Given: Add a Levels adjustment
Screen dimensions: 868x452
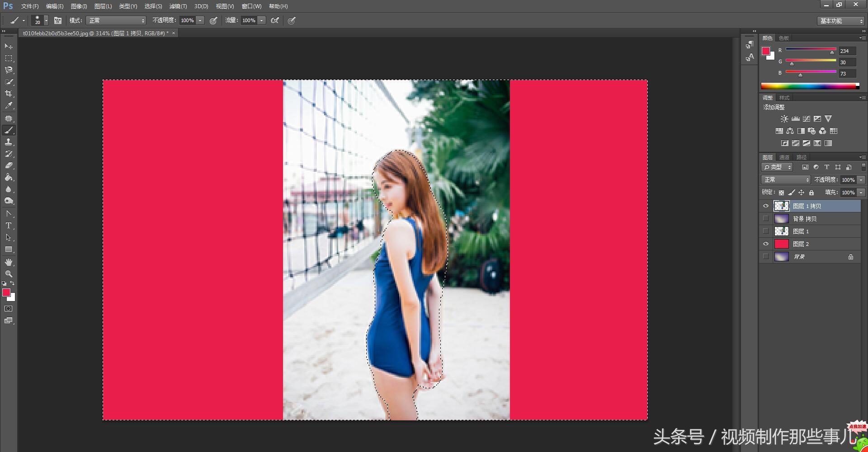Looking at the screenshot, I should click(796, 119).
